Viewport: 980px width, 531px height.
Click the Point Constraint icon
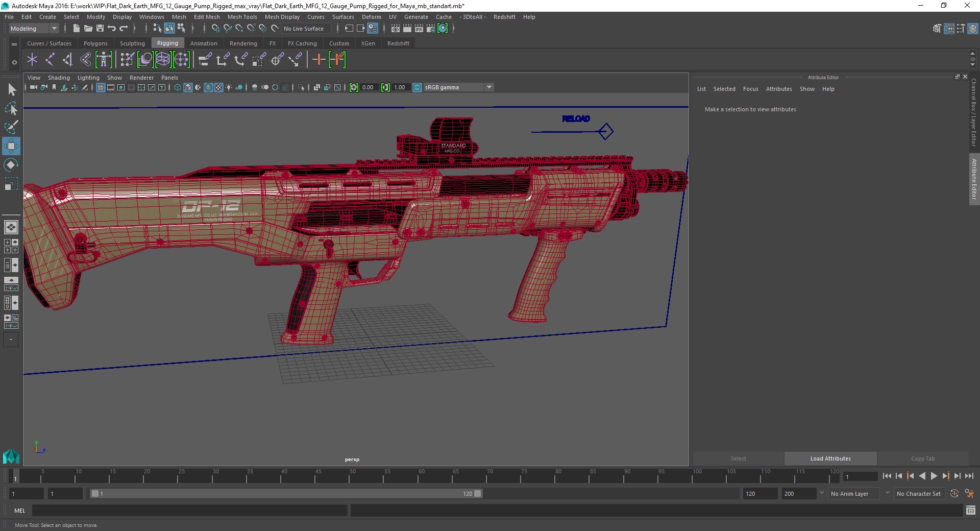[x=223, y=60]
